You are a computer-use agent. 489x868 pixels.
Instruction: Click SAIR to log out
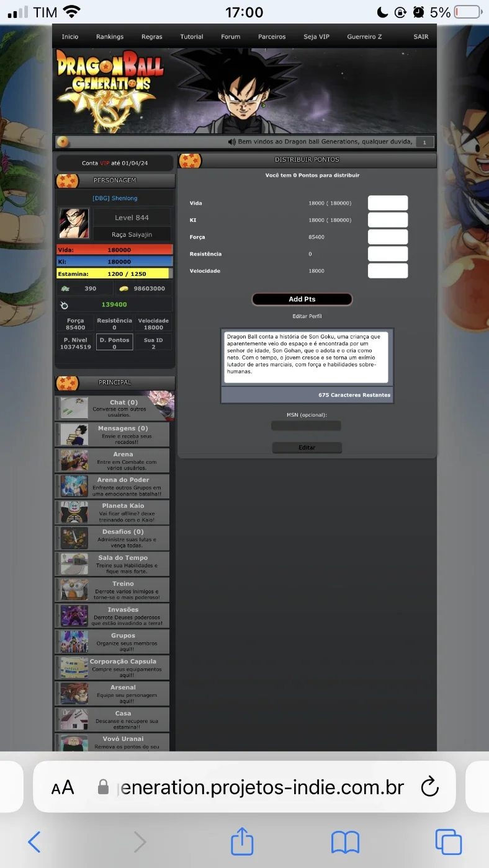point(421,37)
